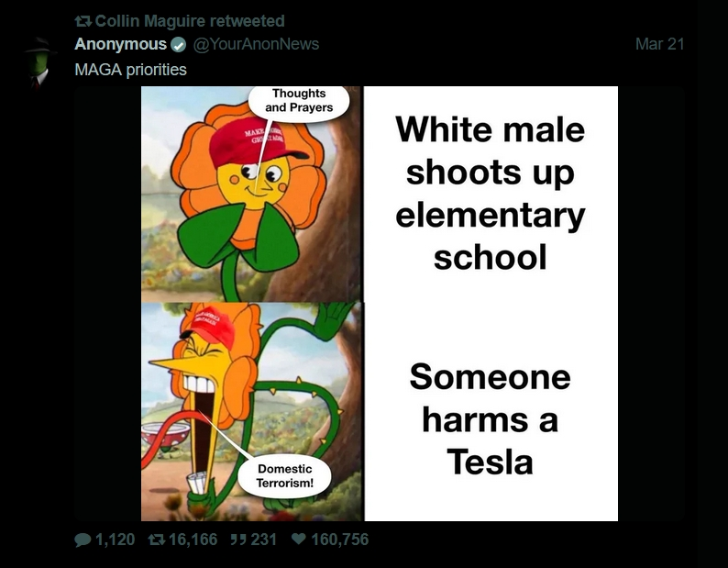Open the screaming flower bottom meme panel
728x568 pixels.
[251, 411]
